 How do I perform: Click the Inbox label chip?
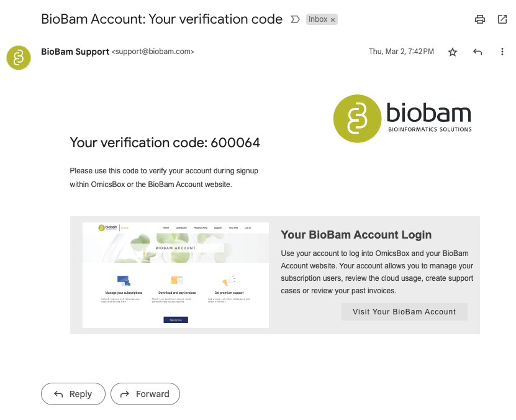coord(318,19)
